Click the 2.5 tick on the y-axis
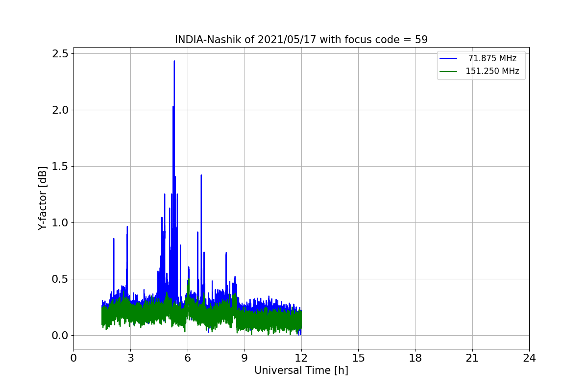This screenshot has height=392, width=588. click(60, 53)
